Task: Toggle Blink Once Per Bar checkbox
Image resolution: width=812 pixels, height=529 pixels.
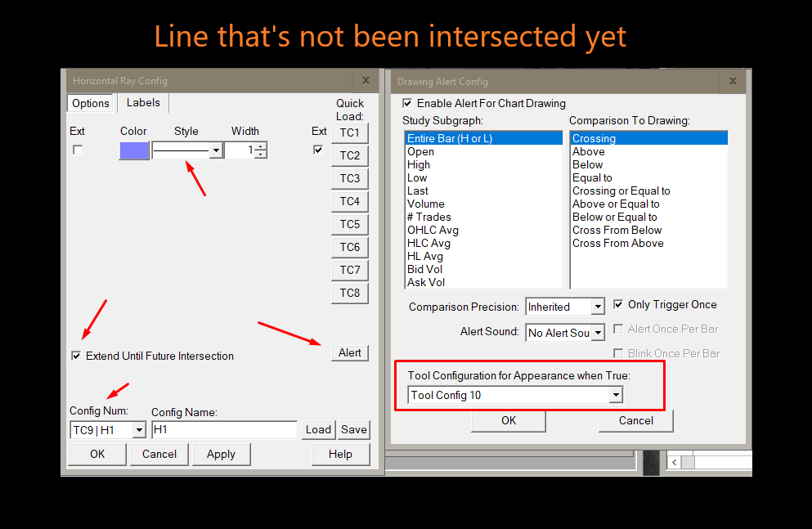Action: pos(618,353)
